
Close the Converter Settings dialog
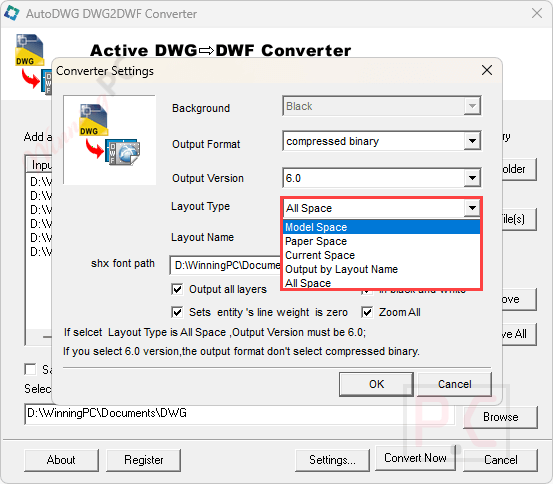click(487, 70)
